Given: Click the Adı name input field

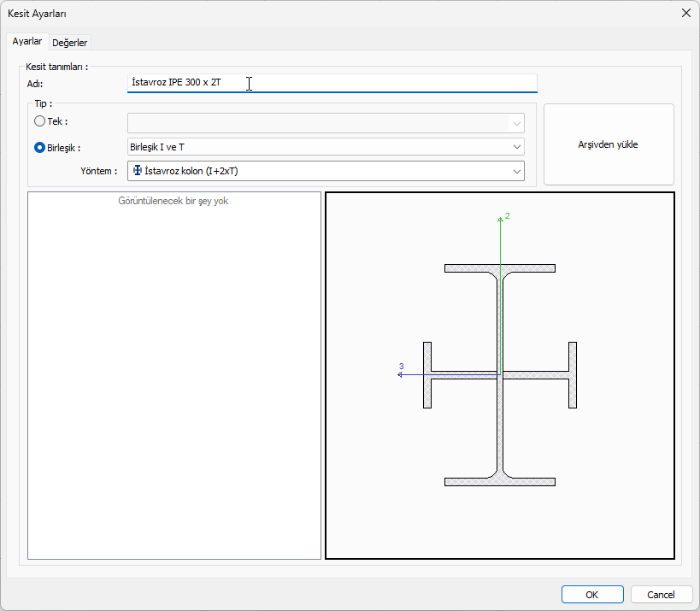Looking at the screenshot, I should coord(332,83).
